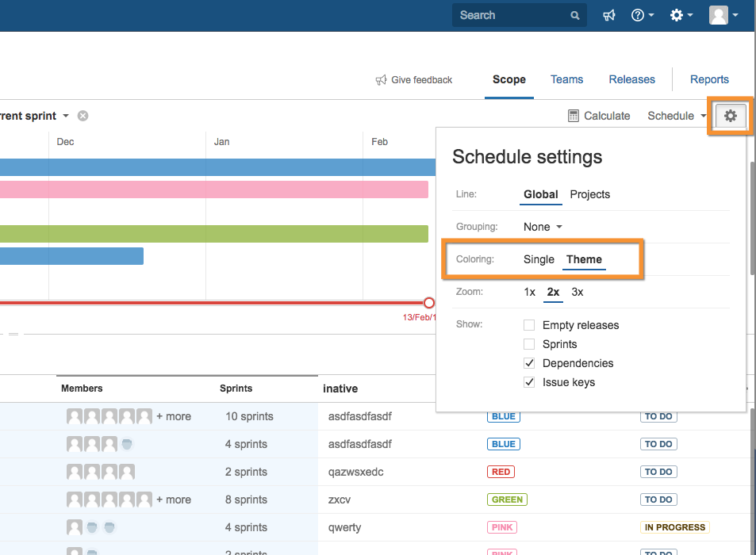The width and height of the screenshot is (756, 555).
Task: Expand the current sprint filter dropdown
Action: [65, 116]
